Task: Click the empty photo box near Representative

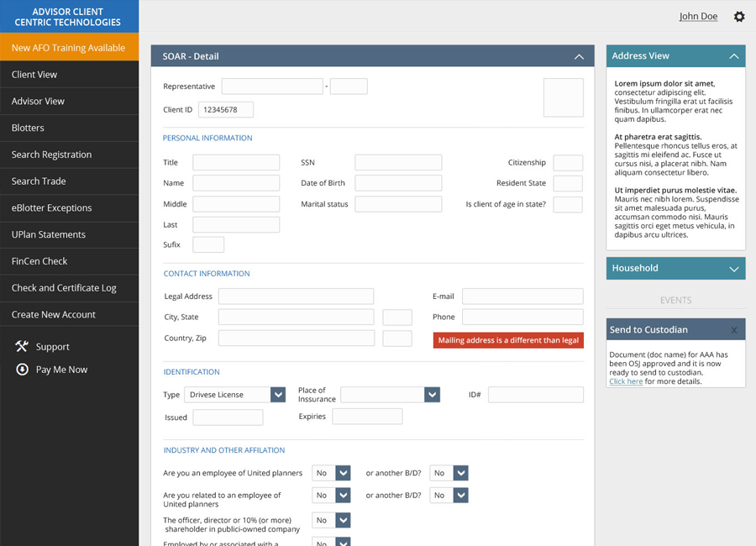Action: click(x=563, y=97)
